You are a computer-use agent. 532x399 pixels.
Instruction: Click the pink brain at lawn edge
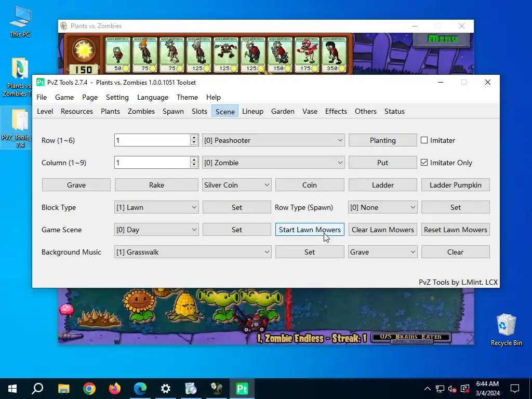pos(66,310)
